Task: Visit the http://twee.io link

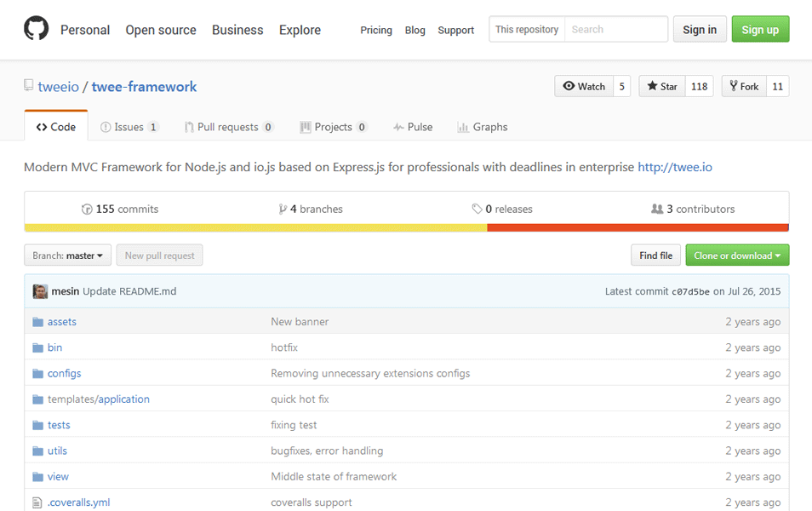Action: (675, 167)
